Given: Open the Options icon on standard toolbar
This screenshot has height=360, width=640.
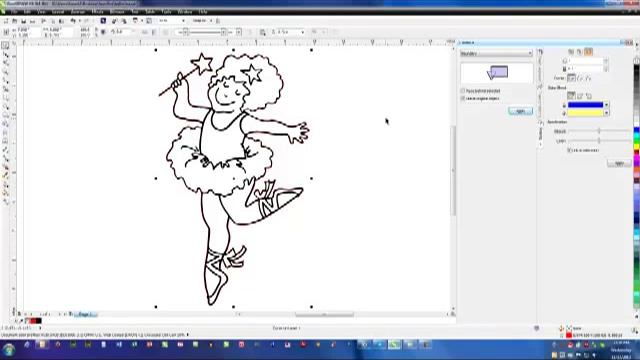Looking at the screenshot, I should point(218,21).
